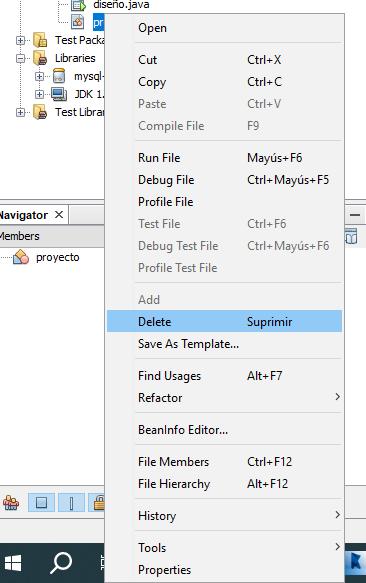Toggle the show static members filter

(x=71, y=503)
